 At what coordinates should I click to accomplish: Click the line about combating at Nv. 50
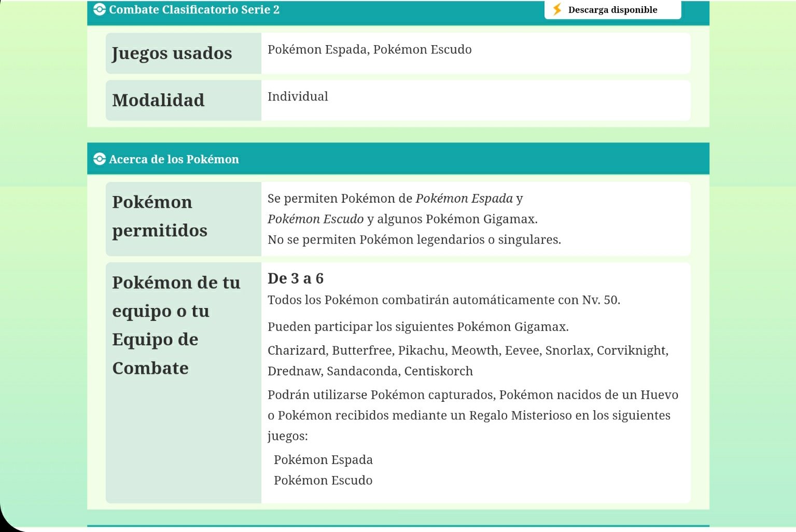coord(444,300)
